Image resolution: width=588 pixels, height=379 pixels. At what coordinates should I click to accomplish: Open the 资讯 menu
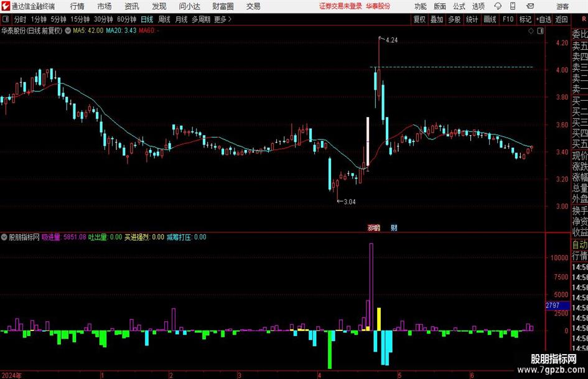pyautogui.click(x=132, y=6)
